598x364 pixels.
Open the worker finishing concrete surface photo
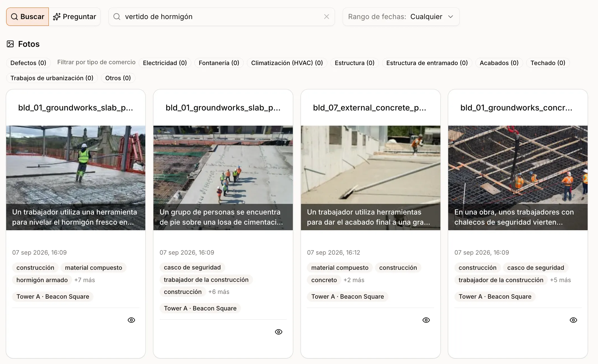point(371,178)
